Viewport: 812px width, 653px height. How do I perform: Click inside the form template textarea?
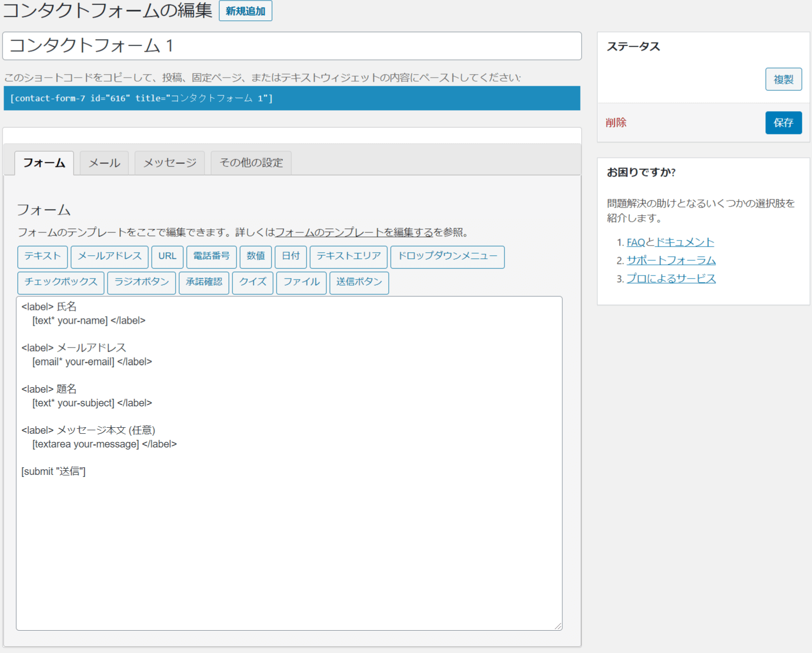(x=289, y=463)
